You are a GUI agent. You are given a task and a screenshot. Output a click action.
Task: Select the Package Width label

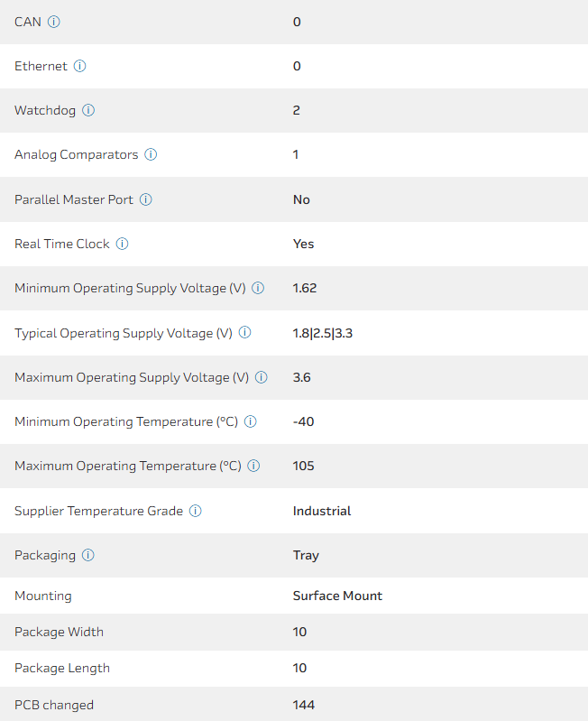point(59,632)
